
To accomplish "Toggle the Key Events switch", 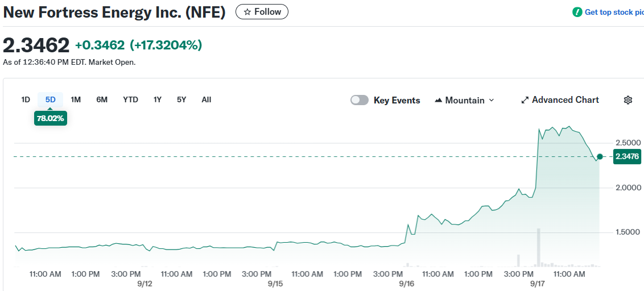I will (360, 100).
